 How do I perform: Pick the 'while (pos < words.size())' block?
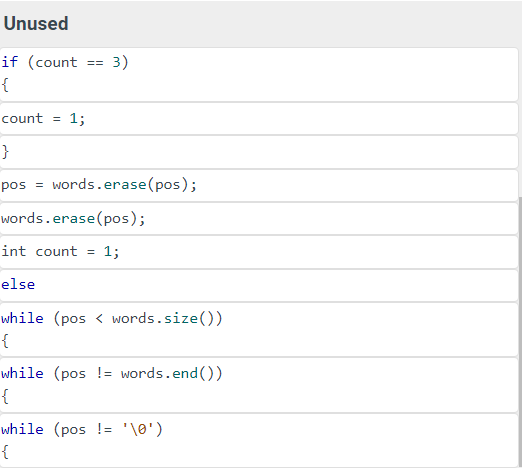(259, 330)
